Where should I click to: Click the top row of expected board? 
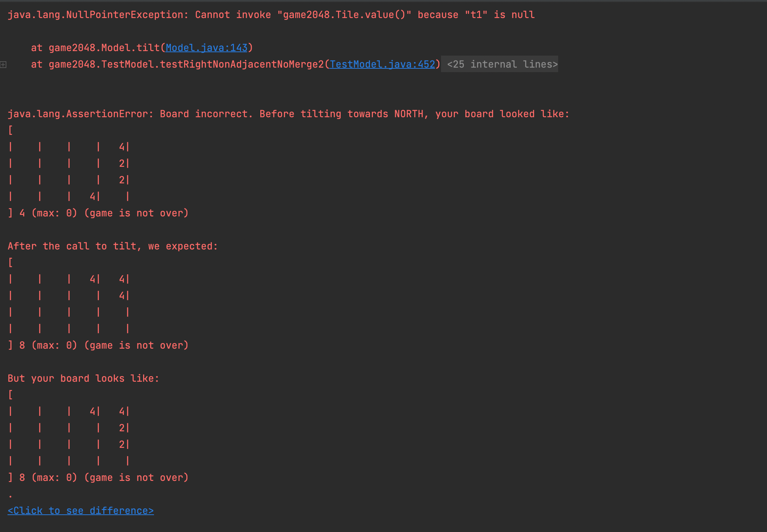(x=69, y=280)
